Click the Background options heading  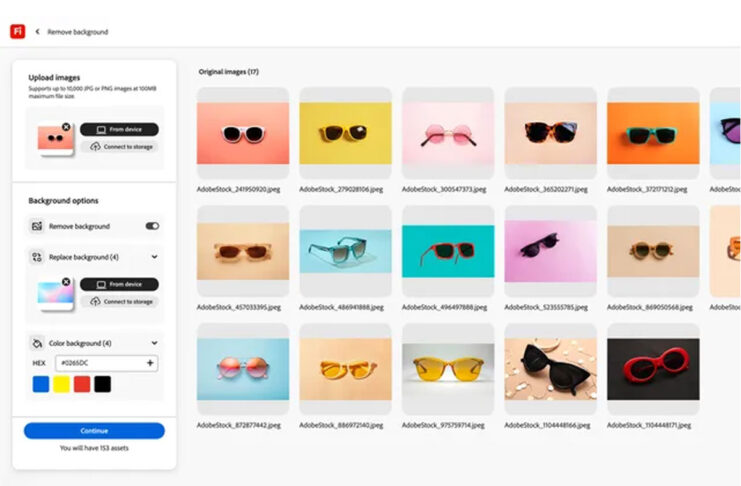point(63,200)
